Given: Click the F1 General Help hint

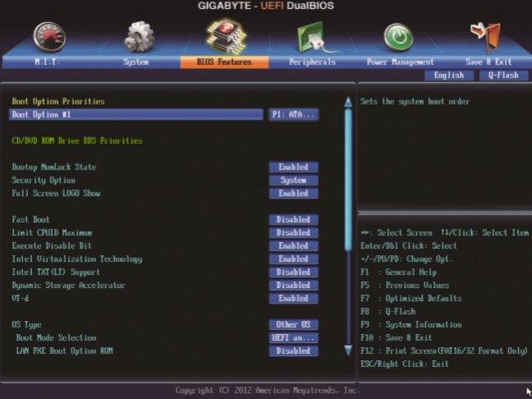Looking at the screenshot, I should coord(398,272).
